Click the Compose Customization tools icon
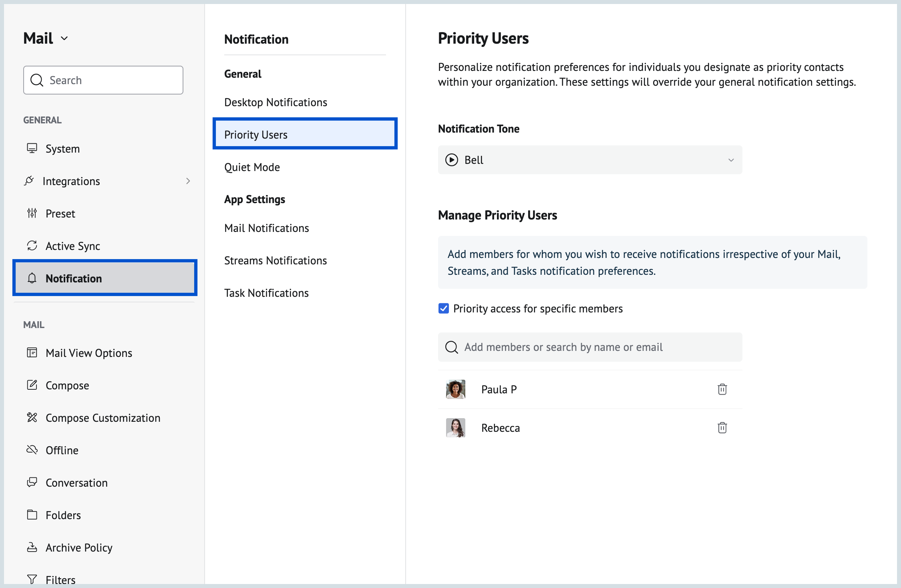Screen dimensions: 901x588 pyautogui.click(x=32, y=417)
